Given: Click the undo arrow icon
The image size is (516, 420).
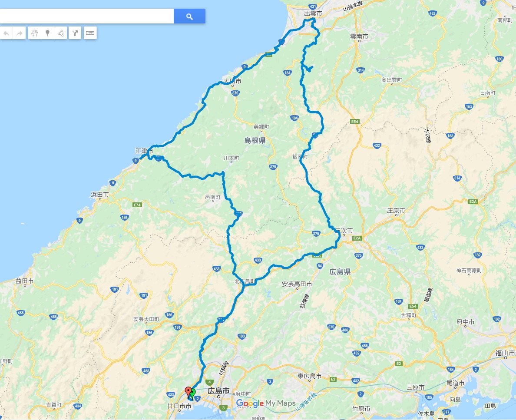Looking at the screenshot, I should tap(6, 33).
